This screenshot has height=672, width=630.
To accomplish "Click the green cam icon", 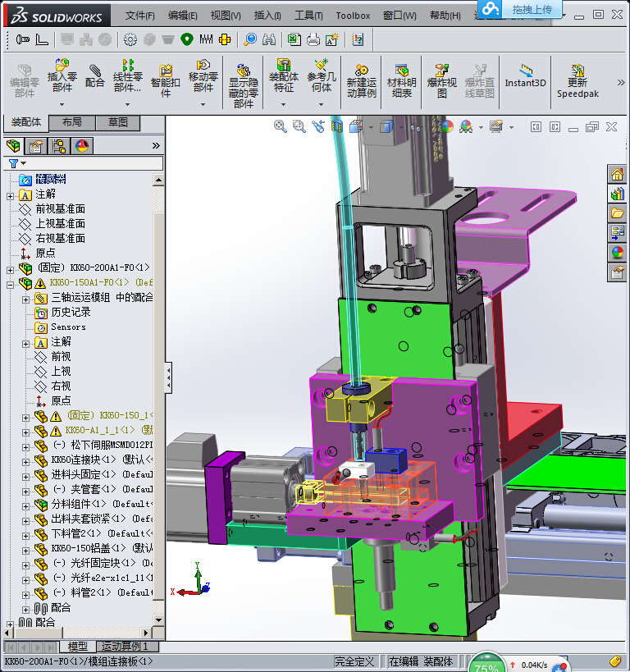I will [x=187, y=40].
